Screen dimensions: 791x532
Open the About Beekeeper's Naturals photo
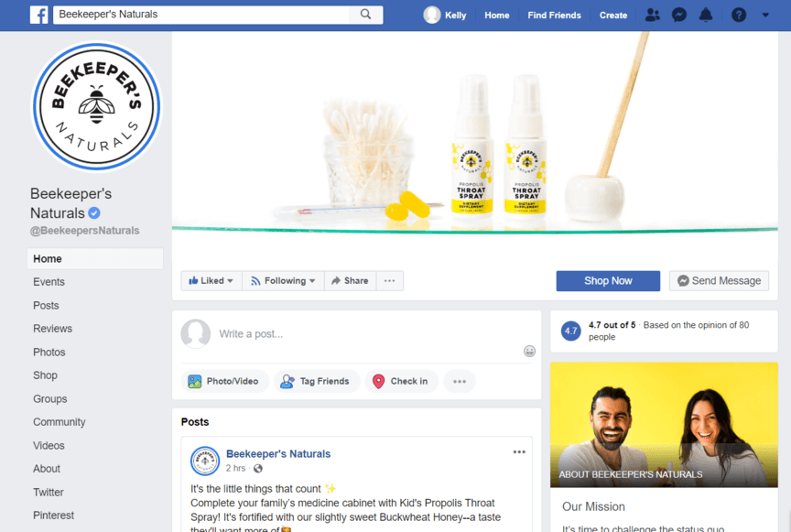point(664,425)
